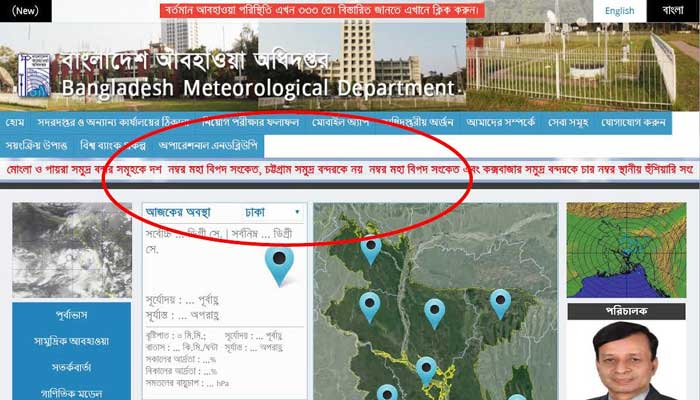Image resolution: width=700 pixels, height=400 pixels.
Task: Click the central-north map pin
Action: (434, 313)
